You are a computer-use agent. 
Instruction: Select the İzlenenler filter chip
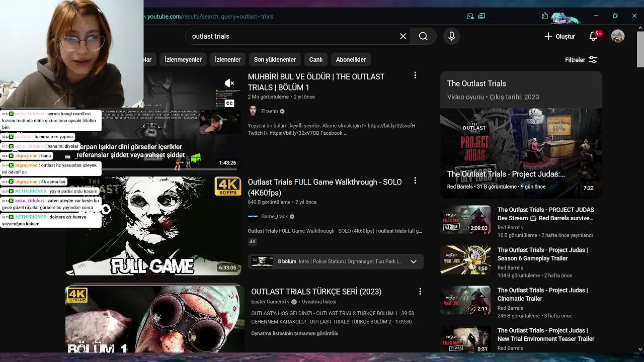click(x=227, y=59)
